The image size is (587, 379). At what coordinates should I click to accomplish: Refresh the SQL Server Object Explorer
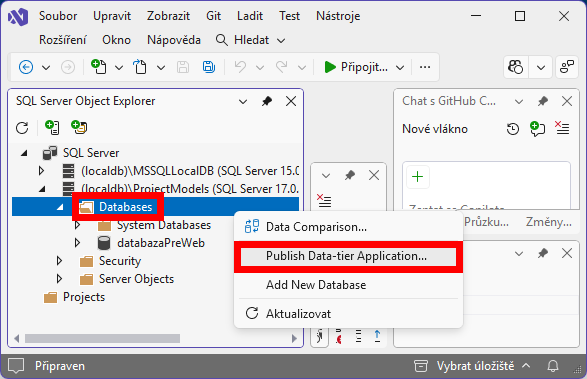pyautogui.click(x=22, y=128)
